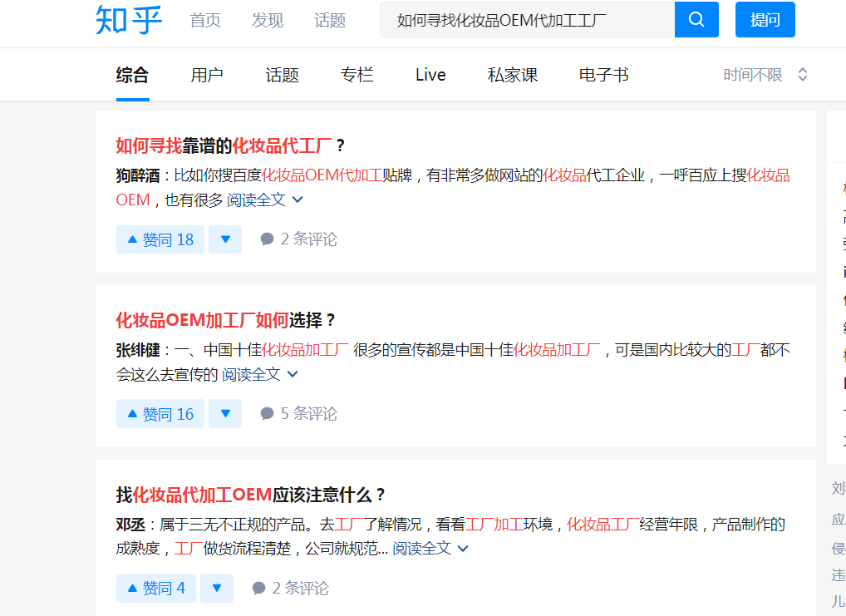
Task: Click the comment icon with 5 条评论
Action: 267,413
